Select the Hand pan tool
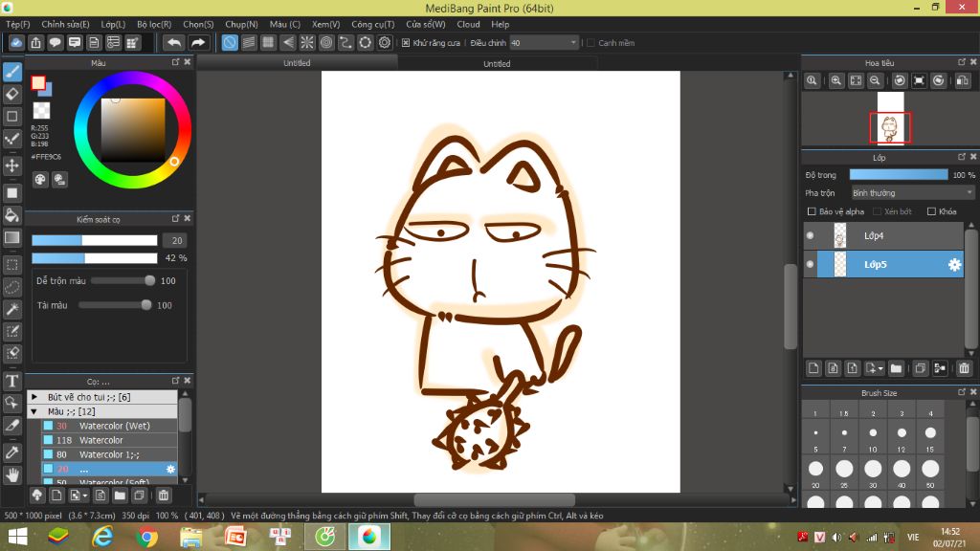This screenshot has height=551, width=980. pos(12,474)
